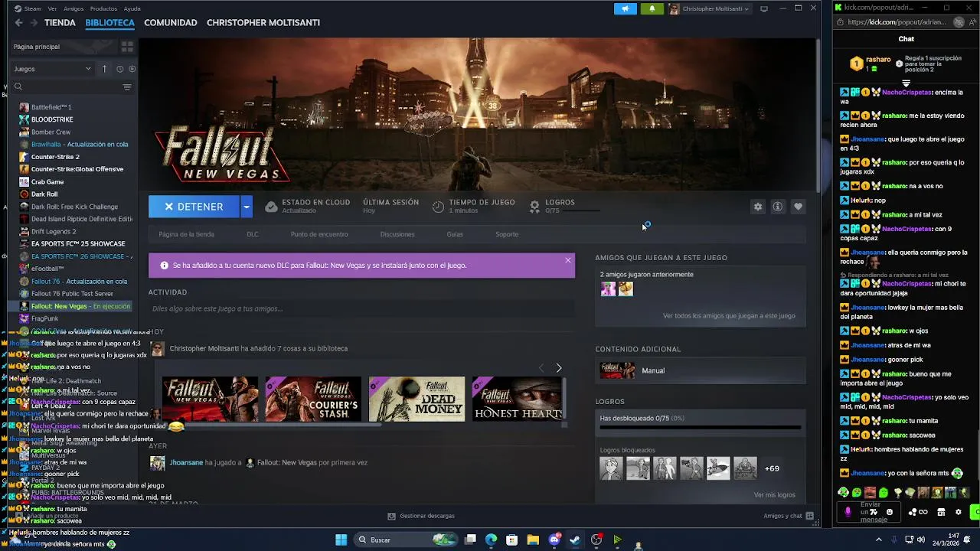
Task: Open Steam notifications bell
Action: (652, 8)
